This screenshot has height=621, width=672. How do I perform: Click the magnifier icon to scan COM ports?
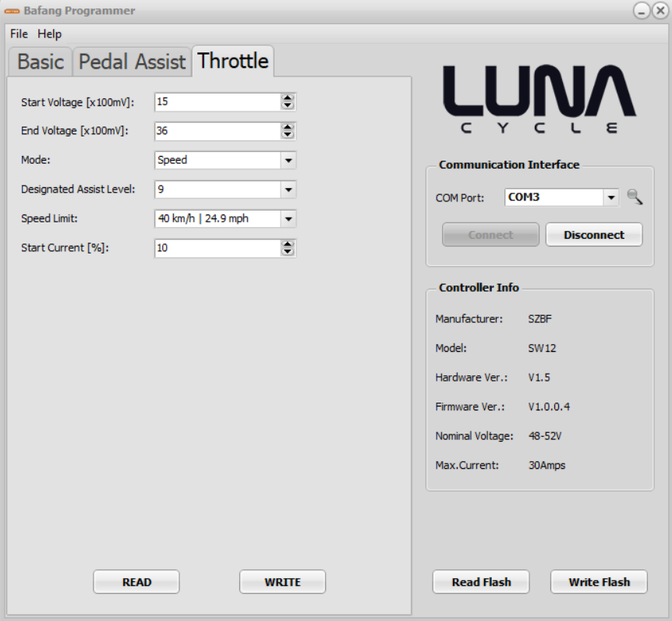click(635, 197)
